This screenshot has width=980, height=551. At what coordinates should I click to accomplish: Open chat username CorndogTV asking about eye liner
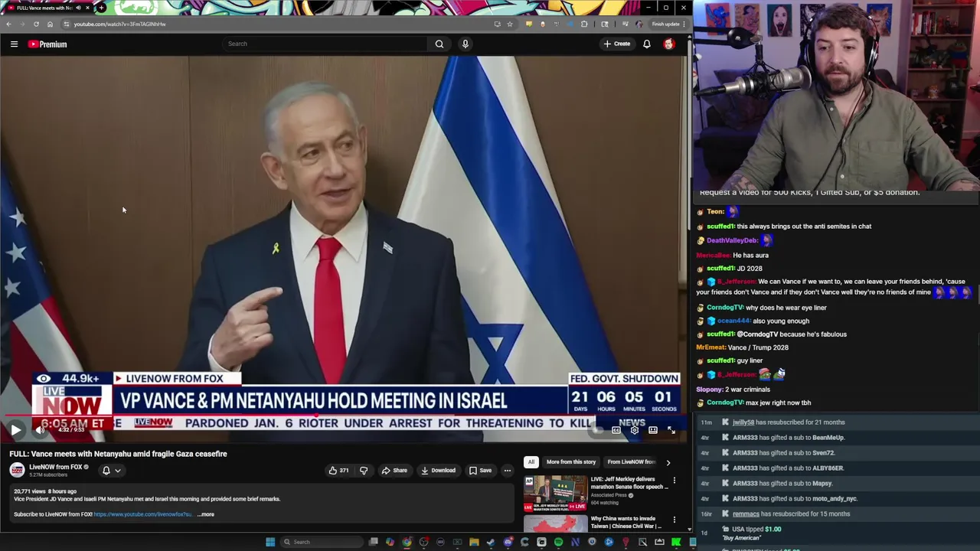click(724, 308)
